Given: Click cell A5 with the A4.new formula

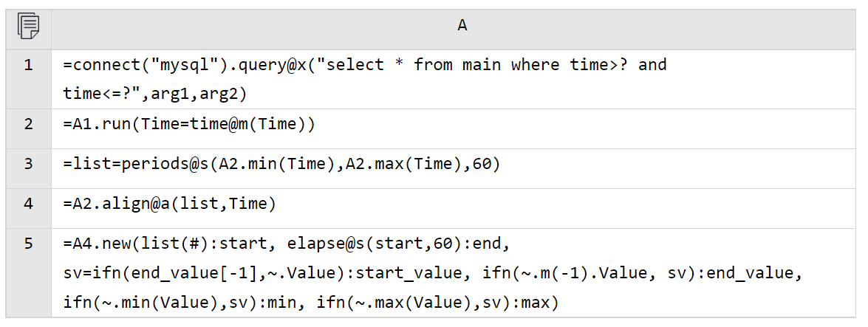Looking at the screenshot, I should click(454, 273).
